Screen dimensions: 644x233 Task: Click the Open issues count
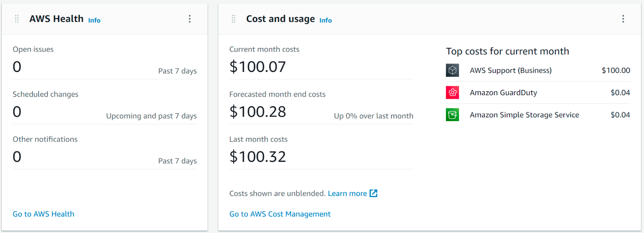click(x=17, y=67)
